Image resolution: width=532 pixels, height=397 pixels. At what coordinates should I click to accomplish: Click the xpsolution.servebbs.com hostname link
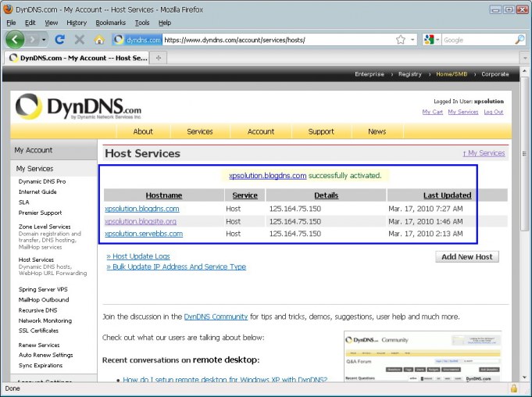tap(144, 234)
